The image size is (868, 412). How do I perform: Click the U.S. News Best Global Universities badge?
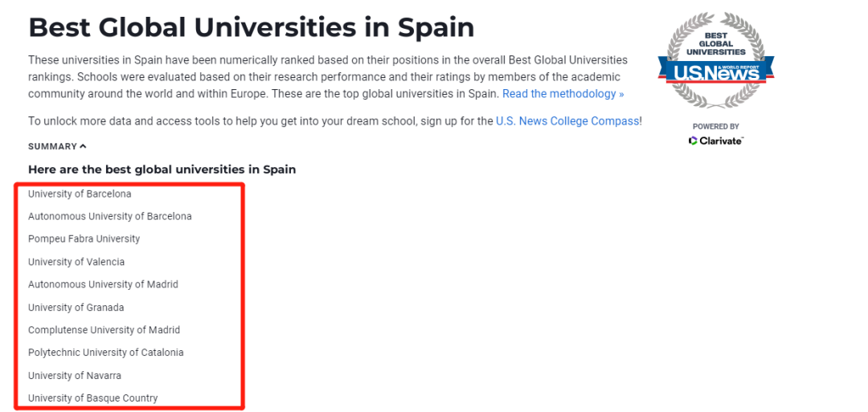716,59
